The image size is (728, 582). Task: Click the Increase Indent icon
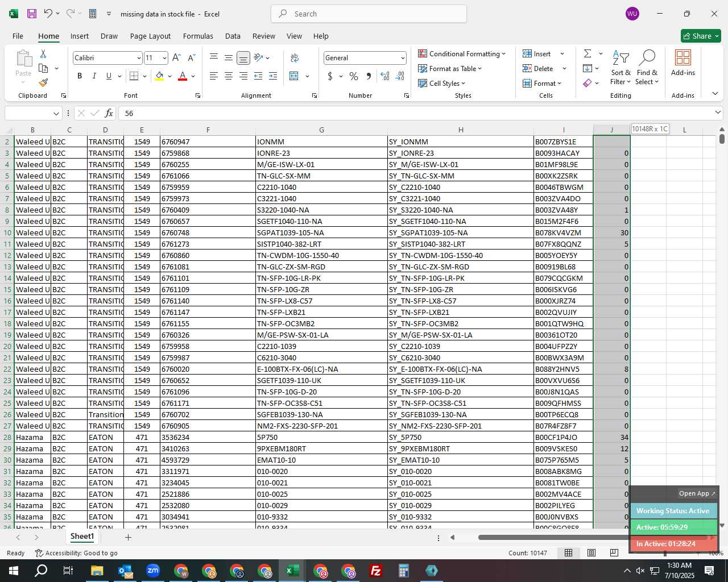coord(273,76)
